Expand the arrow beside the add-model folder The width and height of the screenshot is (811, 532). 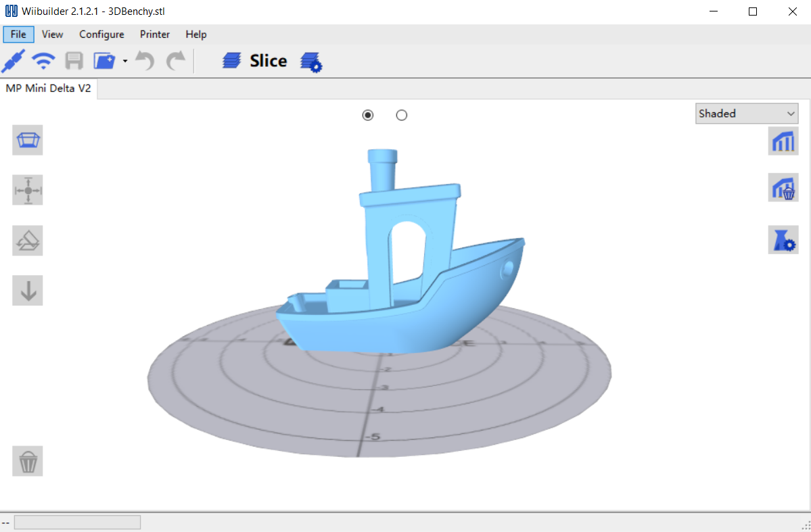coord(125,61)
